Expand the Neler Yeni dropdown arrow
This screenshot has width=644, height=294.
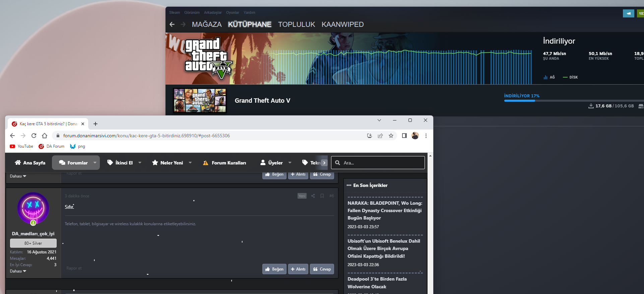[x=190, y=163]
